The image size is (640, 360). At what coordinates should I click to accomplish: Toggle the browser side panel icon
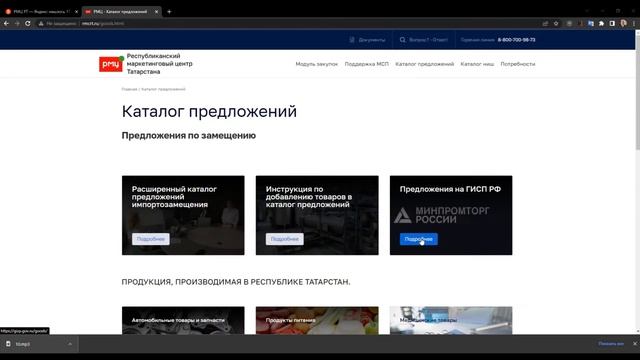click(x=612, y=24)
